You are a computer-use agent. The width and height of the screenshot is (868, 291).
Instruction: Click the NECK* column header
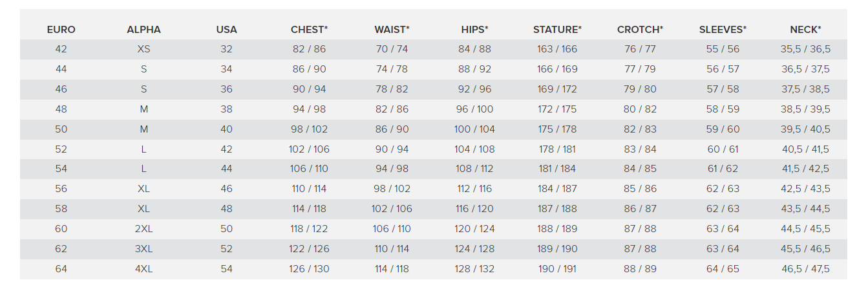pos(805,30)
